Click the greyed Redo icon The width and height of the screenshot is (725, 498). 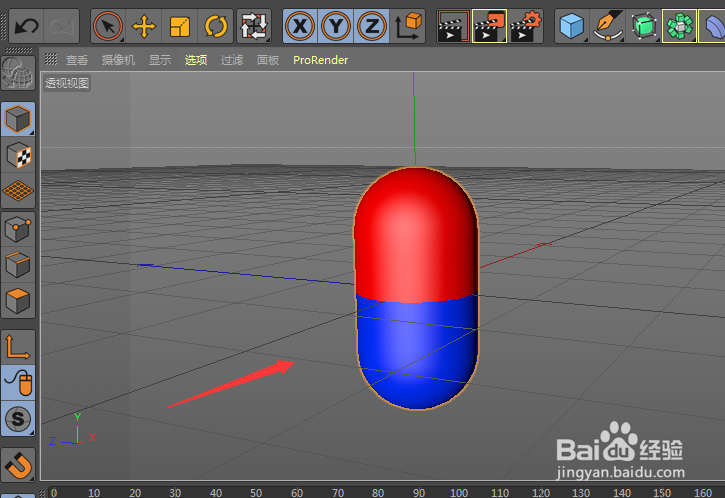61,26
